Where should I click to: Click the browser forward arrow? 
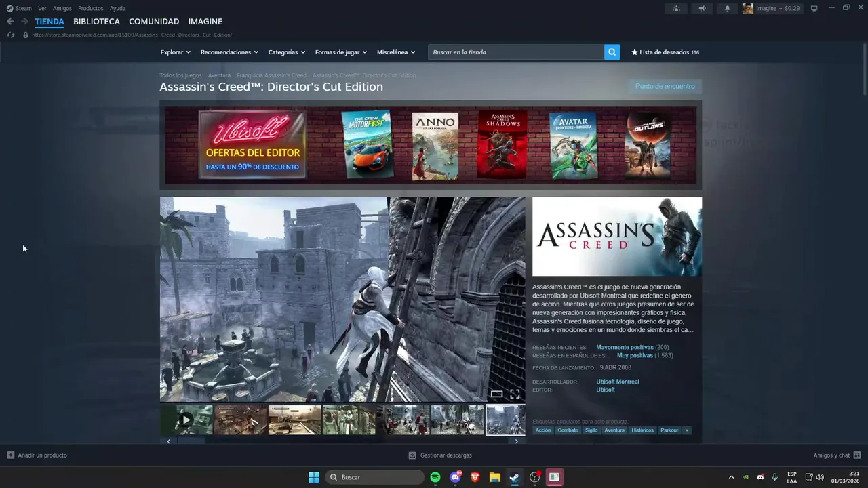[x=24, y=22]
